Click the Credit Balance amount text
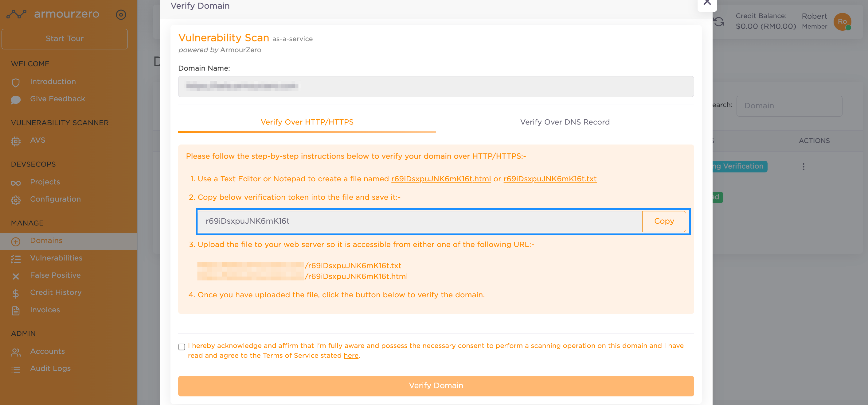 point(765,26)
